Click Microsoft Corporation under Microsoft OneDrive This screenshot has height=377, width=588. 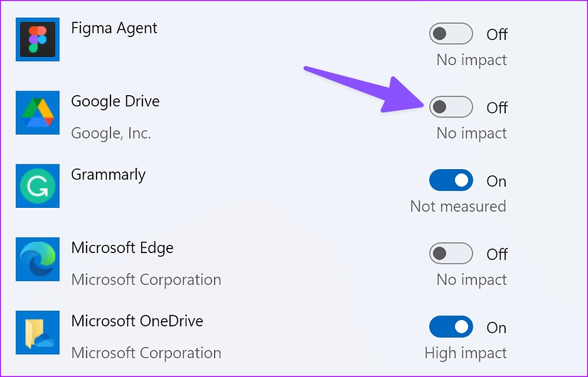tap(146, 353)
